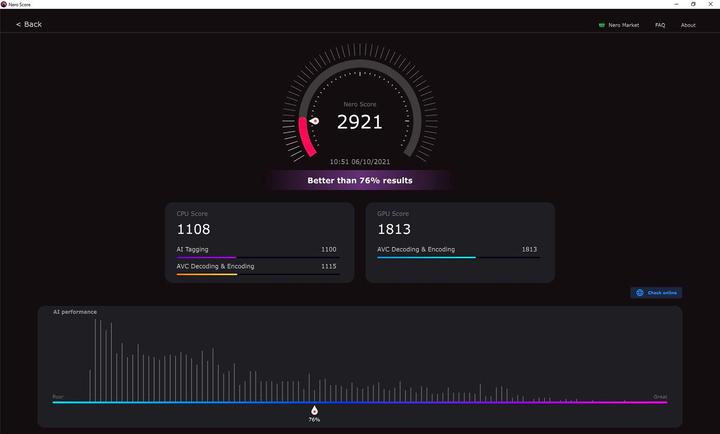The image size is (720, 434).
Task: Click the globe icon on Check online
Action: click(x=639, y=293)
